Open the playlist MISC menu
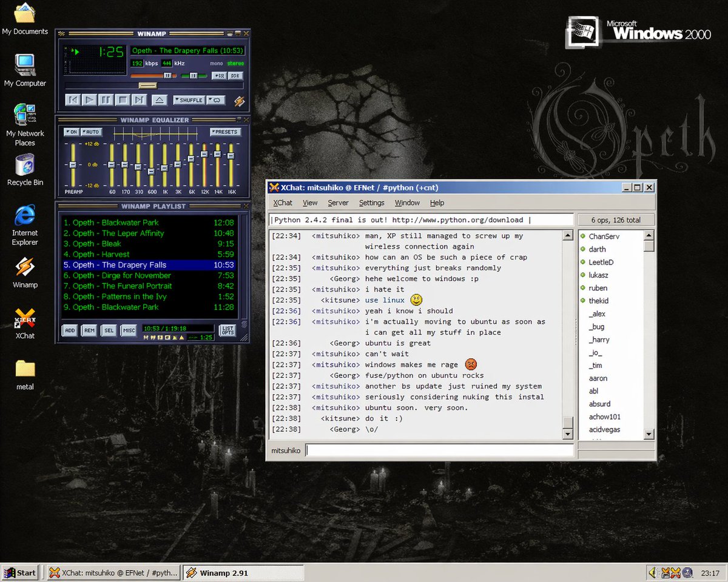This screenshot has height=582, width=728. 128,330
